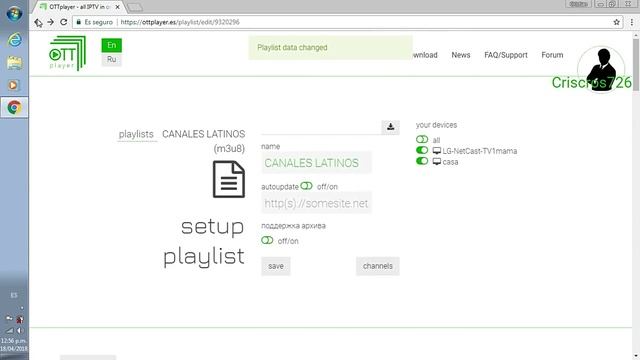
Task: Open the Forum menu item
Action: 552,55
